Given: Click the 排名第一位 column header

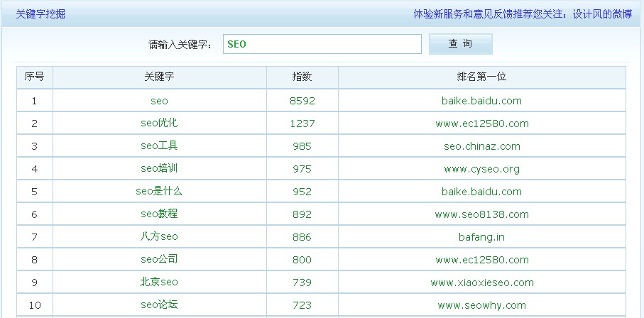Looking at the screenshot, I should 482,77.
